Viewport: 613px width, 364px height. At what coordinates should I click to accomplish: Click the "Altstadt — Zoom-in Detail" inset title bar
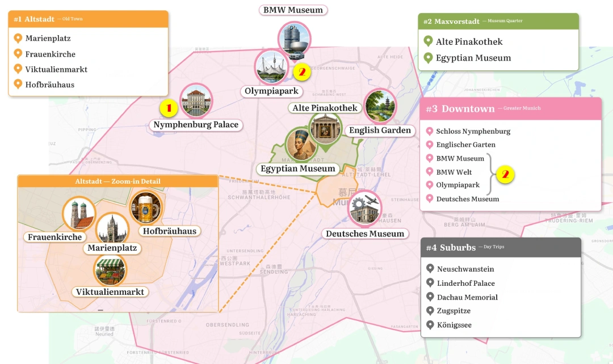point(117,181)
